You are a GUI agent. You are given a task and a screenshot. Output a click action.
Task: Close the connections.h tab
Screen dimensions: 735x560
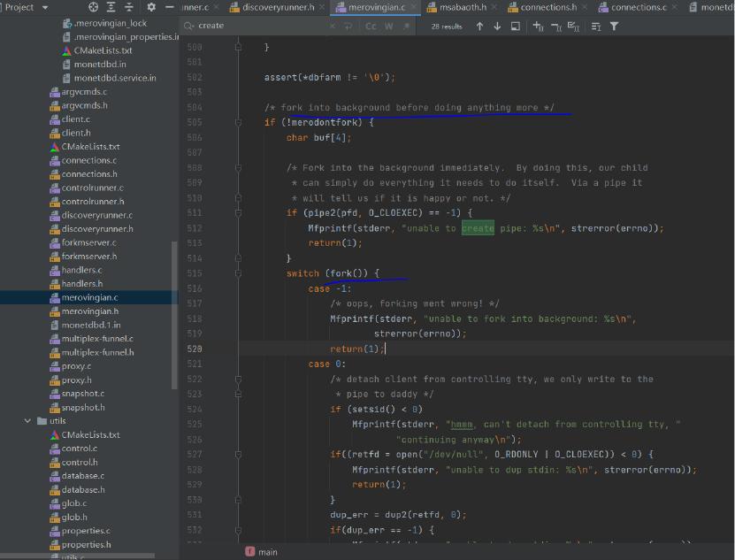click(x=584, y=7)
